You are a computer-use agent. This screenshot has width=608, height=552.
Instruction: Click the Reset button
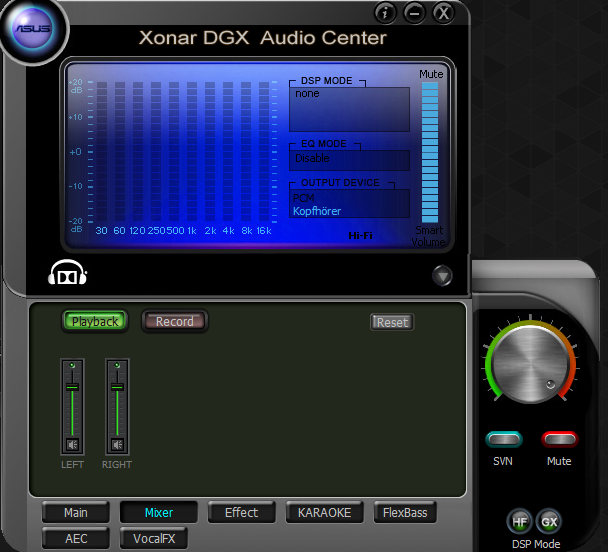[x=392, y=322]
